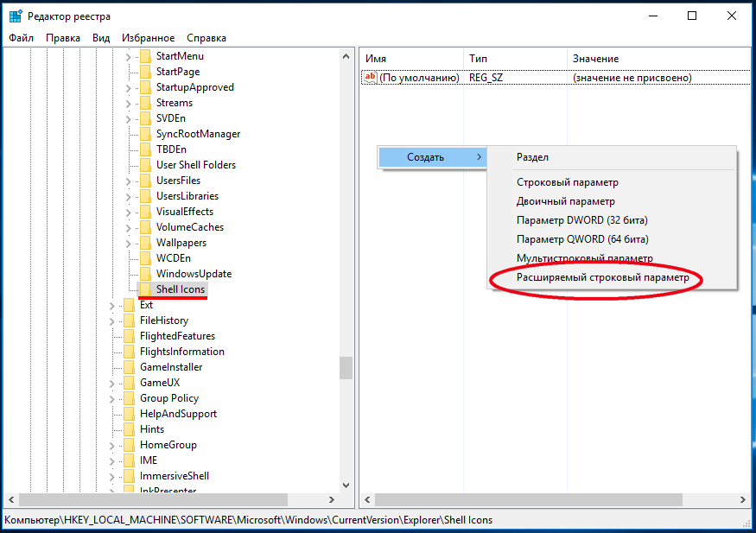The image size is (756, 533).
Task: Choose Мультистроковый параметр
Action: point(612,258)
